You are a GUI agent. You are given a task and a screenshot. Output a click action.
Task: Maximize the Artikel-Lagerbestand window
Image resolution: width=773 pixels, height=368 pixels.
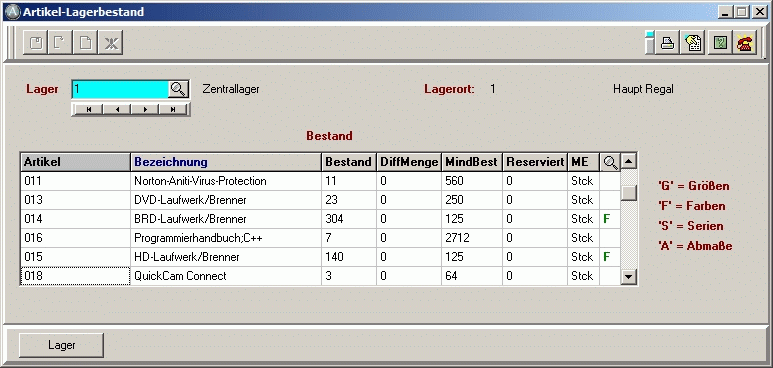click(x=741, y=12)
